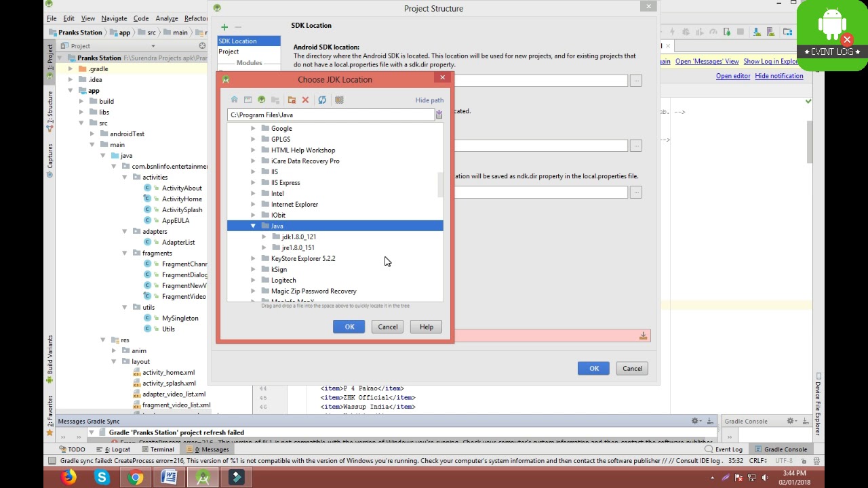
Task: Collapse the adapters package in project tree
Action: pos(125,231)
